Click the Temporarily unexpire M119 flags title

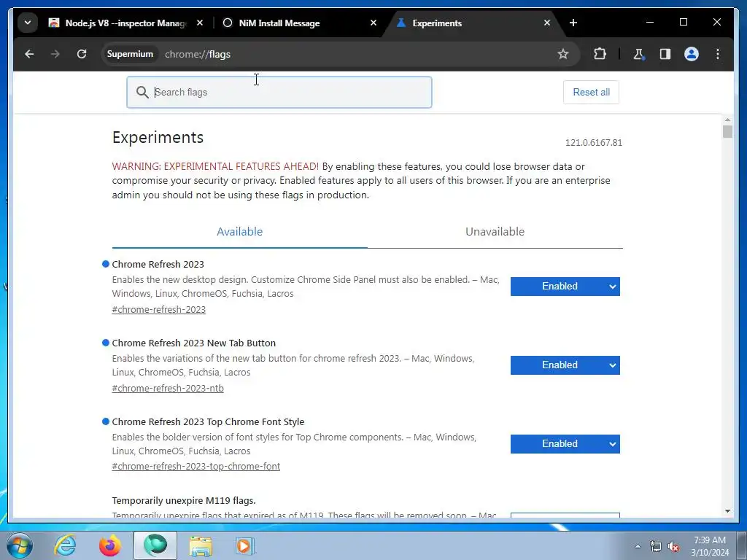[183, 500]
